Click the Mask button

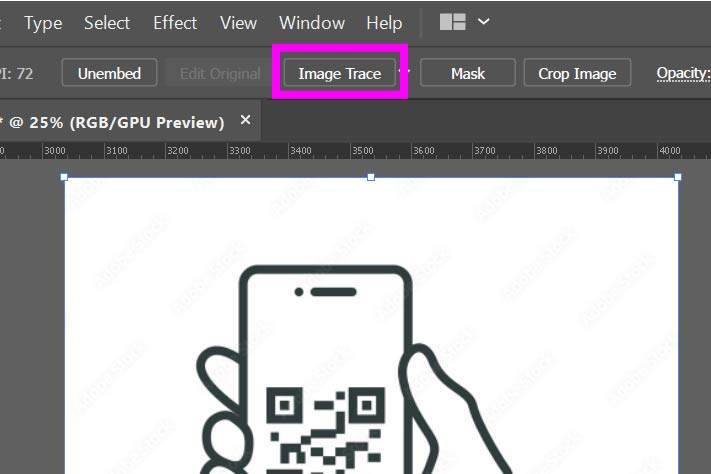click(x=468, y=73)
